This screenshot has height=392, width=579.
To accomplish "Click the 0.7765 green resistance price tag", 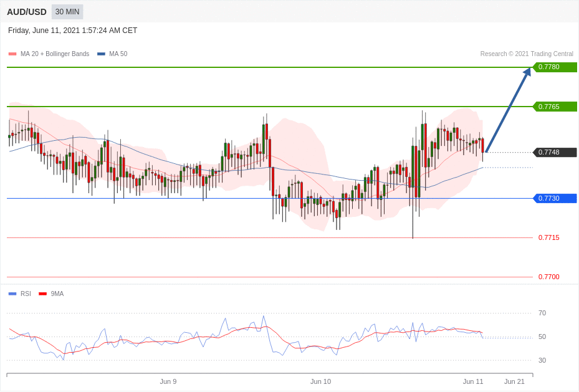I will [554, 107].
